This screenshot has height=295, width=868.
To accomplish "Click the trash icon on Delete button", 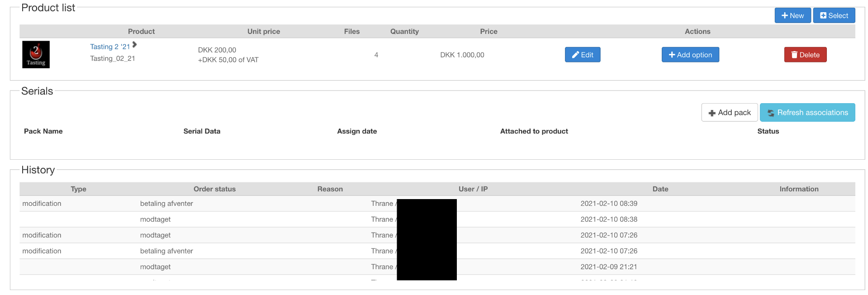I will pos(794,55).
